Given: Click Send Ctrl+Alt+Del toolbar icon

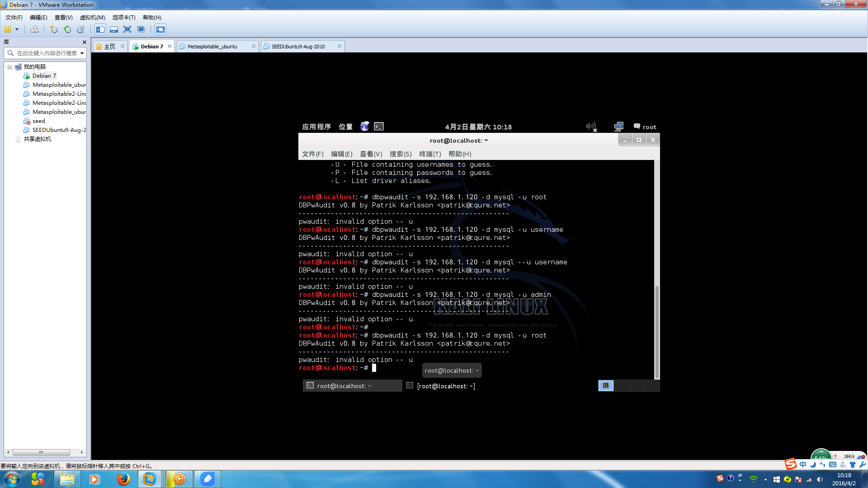Looking at the screenshot, I should [x=34, y=29].
